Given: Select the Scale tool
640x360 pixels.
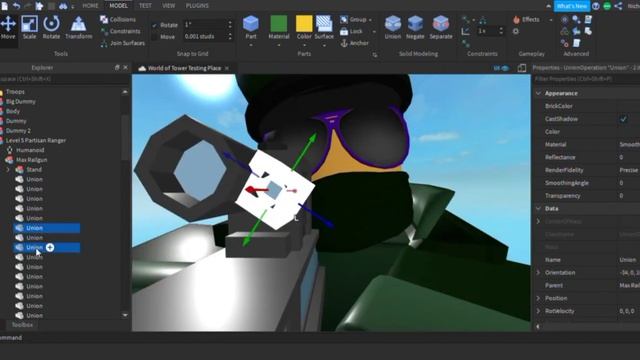Looking at the screenshot, I should pos(29,28).
